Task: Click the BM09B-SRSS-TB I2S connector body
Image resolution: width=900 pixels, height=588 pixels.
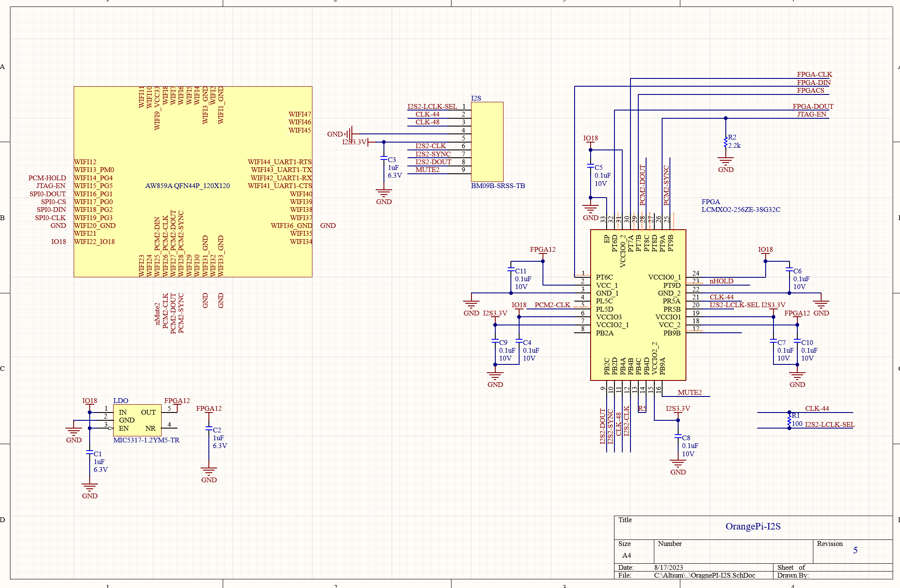Action: coord(487,142)
